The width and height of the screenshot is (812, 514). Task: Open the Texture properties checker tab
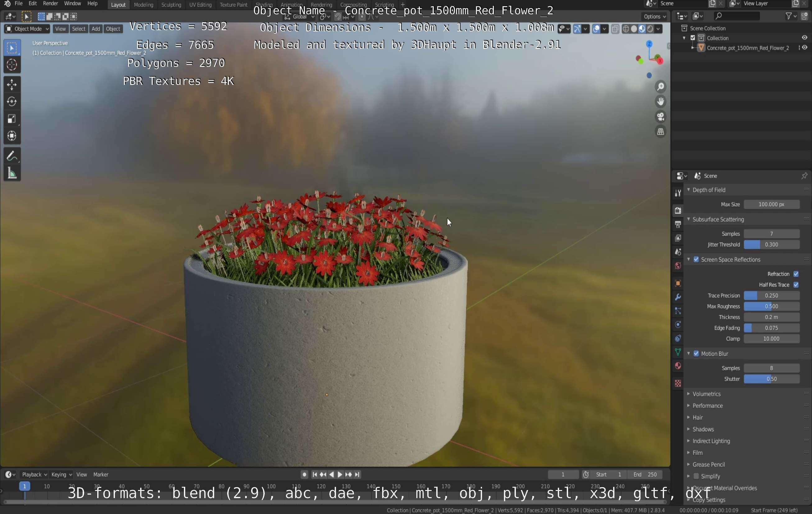[x=677, y=383]
